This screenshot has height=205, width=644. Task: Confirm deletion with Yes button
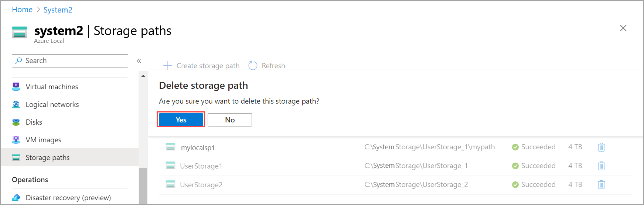tap(181, 120)
